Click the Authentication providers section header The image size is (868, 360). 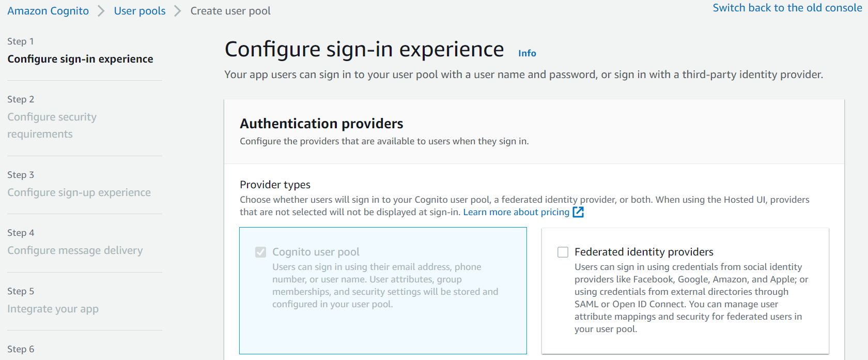point(321,124)
